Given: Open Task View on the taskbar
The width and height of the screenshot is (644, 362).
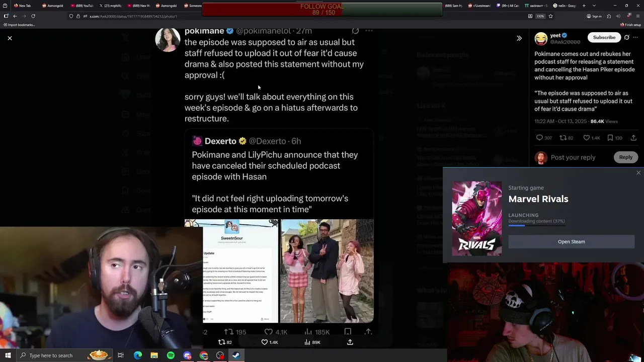Looking at the screenshot, I should pyautogui.click(x=121, y=355).
